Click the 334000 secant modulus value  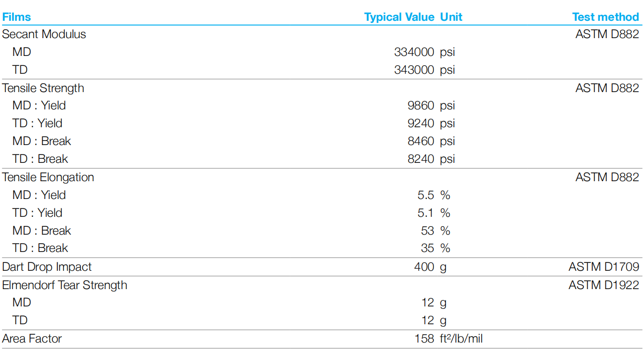[x=414, y=52]
